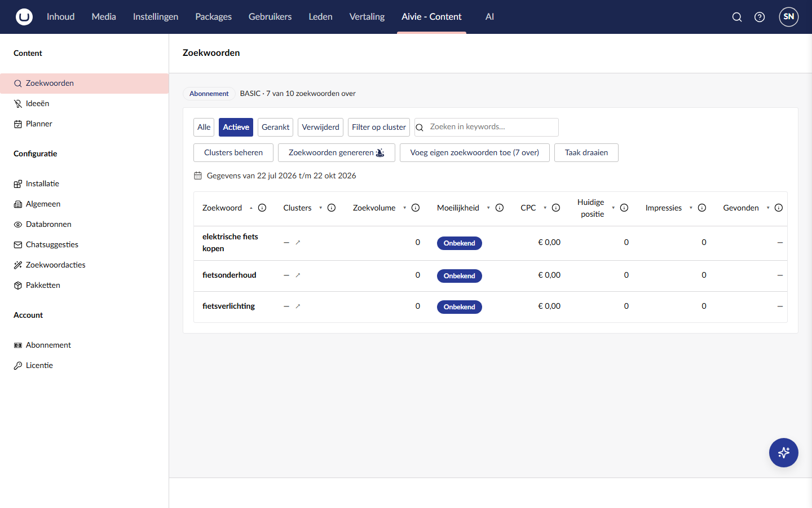
Task: Open global search magnifier in header
Action: pos(737,17)
